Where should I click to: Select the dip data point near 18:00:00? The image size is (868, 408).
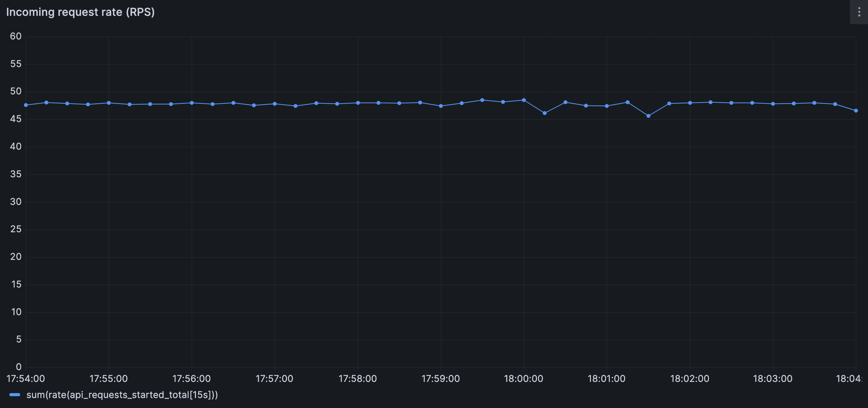[x=545, y=114]
